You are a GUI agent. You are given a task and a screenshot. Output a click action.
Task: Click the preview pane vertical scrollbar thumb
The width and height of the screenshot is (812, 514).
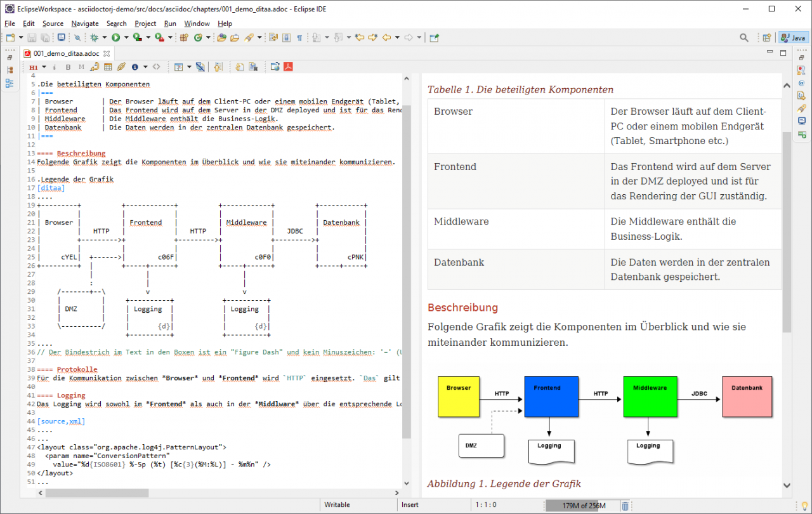pyautogui.click(x=787, y=232)
